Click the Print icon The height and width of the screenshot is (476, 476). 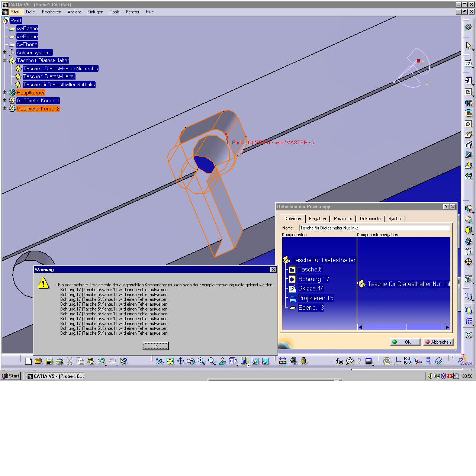[59, 361]
